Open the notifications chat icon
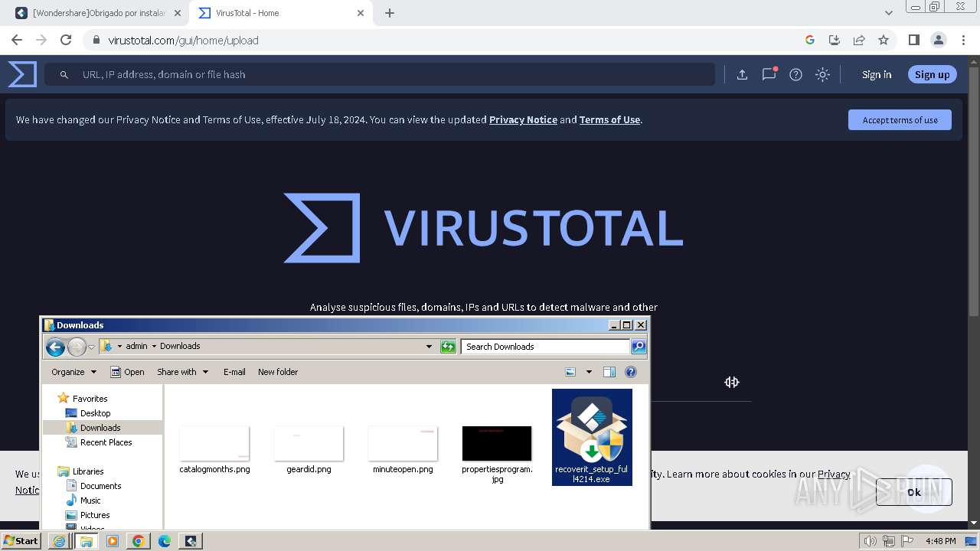 [769, 74]
